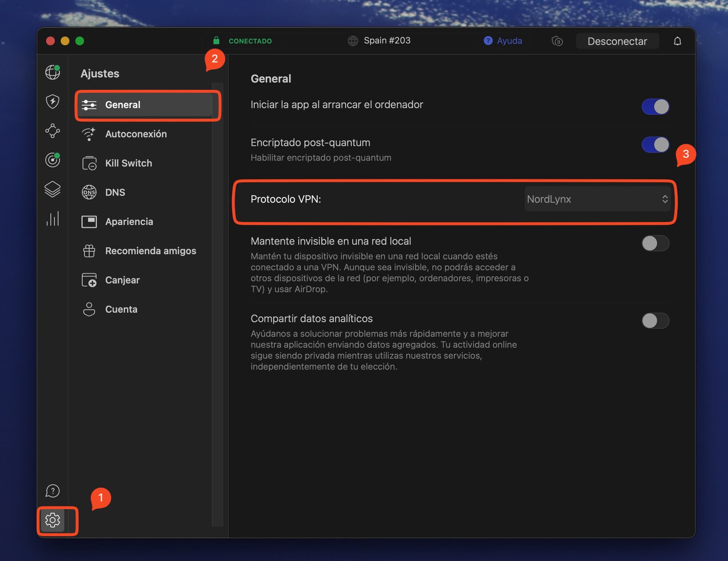Click the DNS globe icon

point(89,192)
